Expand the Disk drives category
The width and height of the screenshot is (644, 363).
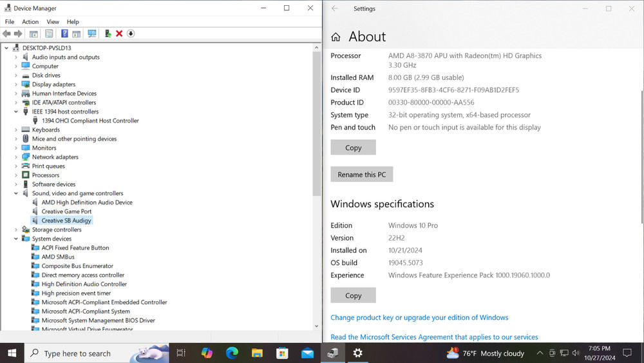(x=16, y=75)
